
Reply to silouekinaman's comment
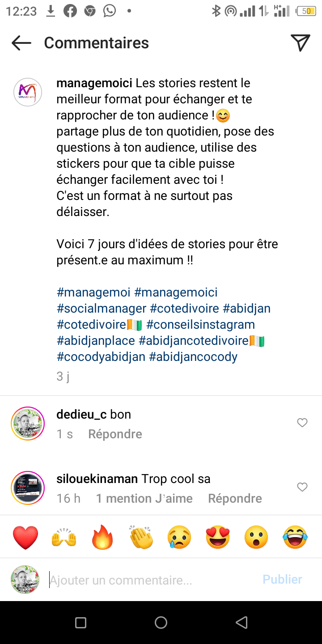pos(235,499)
